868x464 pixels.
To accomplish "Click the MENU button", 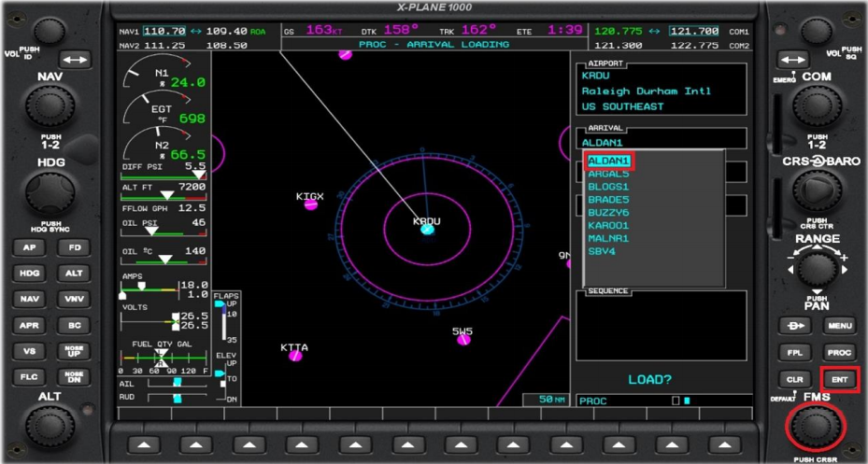I will coord(839,326).
